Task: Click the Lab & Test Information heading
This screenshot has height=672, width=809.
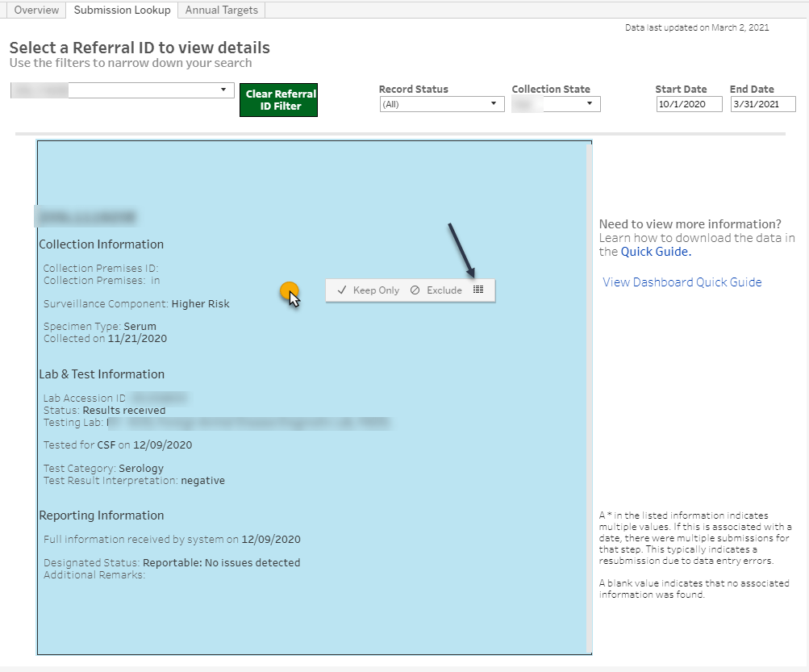Action: [102, 374]
